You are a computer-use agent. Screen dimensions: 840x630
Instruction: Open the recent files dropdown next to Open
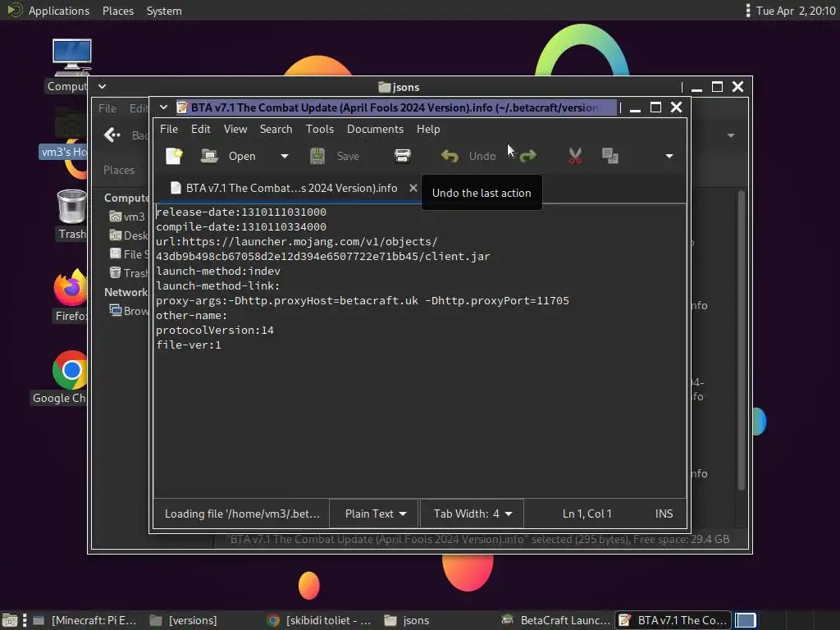tap(285, 156)
